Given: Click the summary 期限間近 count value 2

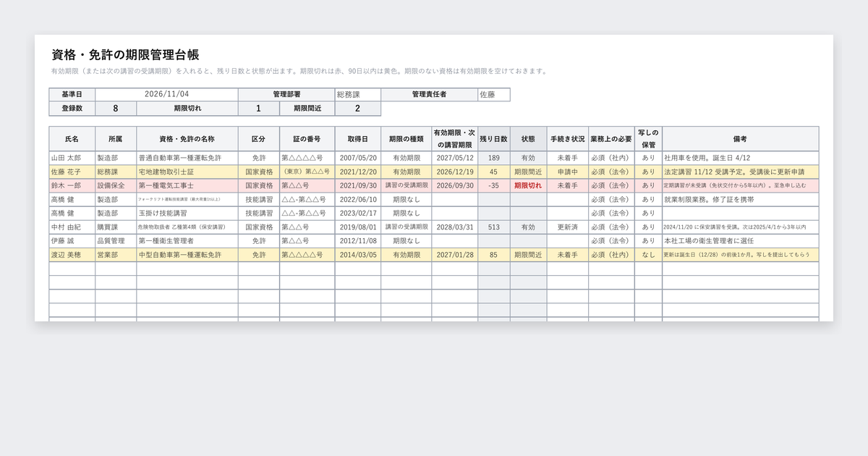Looking at the screenshot, I should tap(357, 109).
